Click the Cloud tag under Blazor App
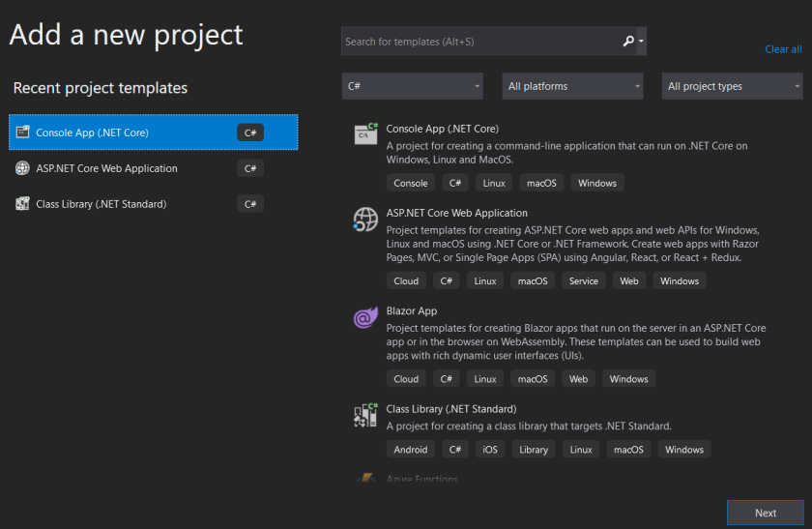 pyautogui.click(x=406, y=379)
